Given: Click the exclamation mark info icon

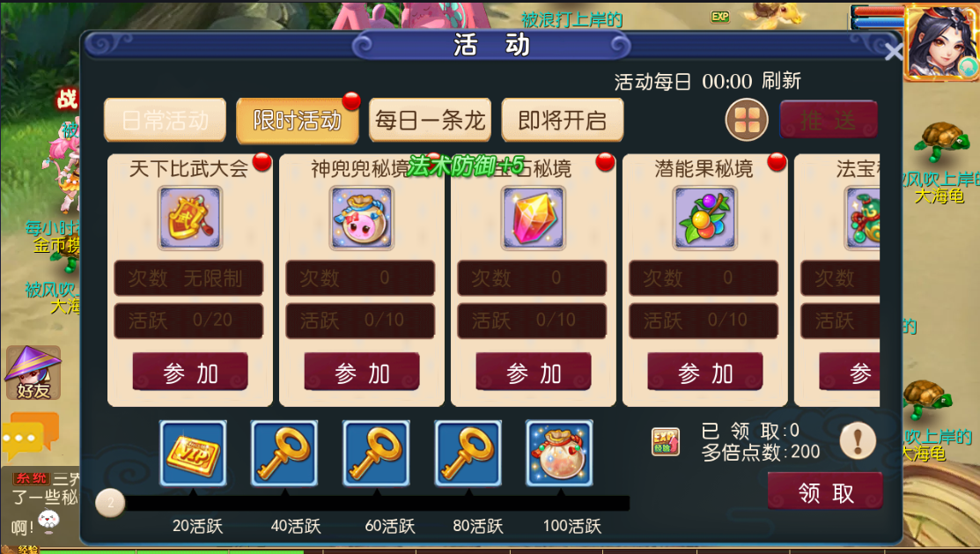Looking at the screenshot, I should pos(858,441).
